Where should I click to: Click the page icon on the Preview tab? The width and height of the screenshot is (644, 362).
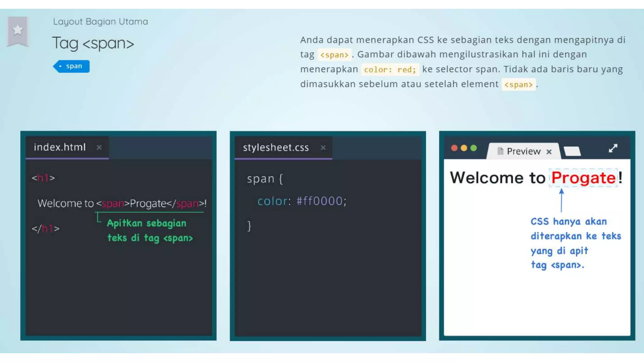[500, 151]
